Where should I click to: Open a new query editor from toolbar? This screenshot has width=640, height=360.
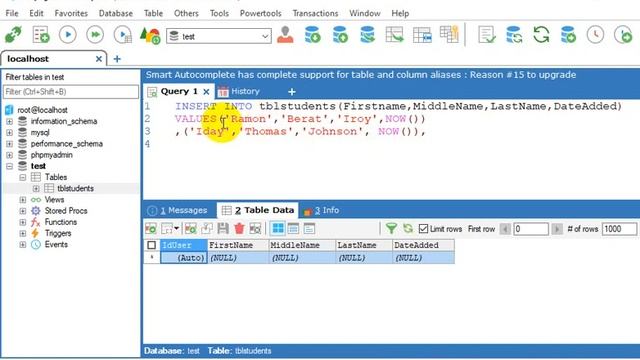41,35
